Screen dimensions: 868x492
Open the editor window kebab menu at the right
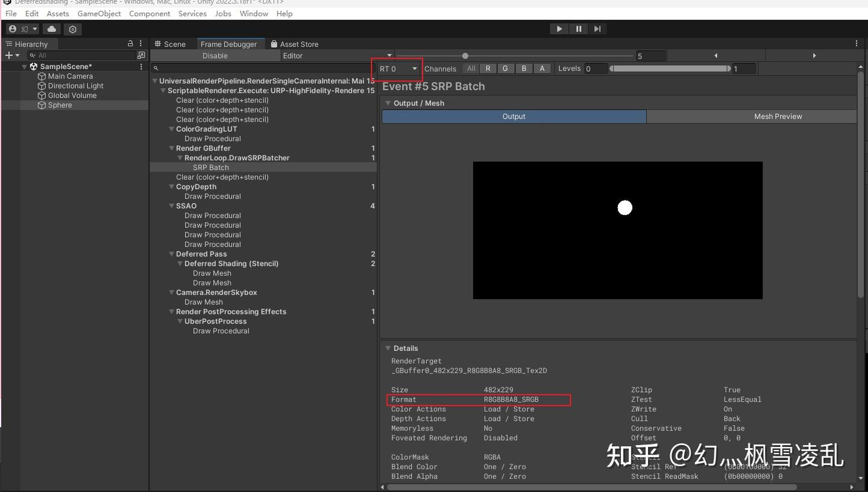pos(857,44)
